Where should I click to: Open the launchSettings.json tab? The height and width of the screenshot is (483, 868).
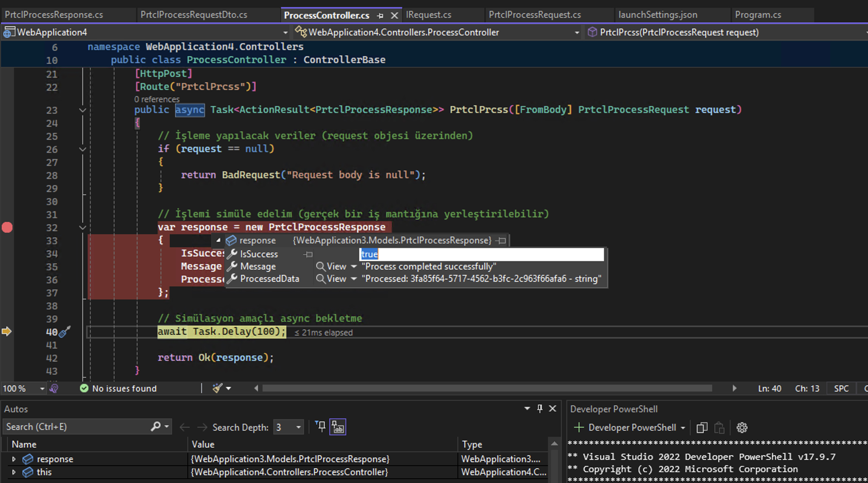[658, 15]
